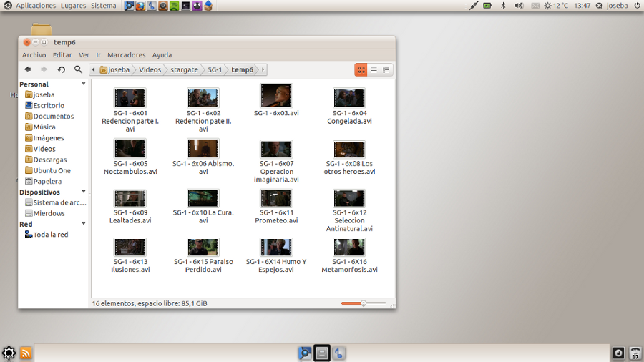The width and height of the screenshot is (644, 362).
Task: Collapse the Red sidebar section
Action: coord(84,224)
